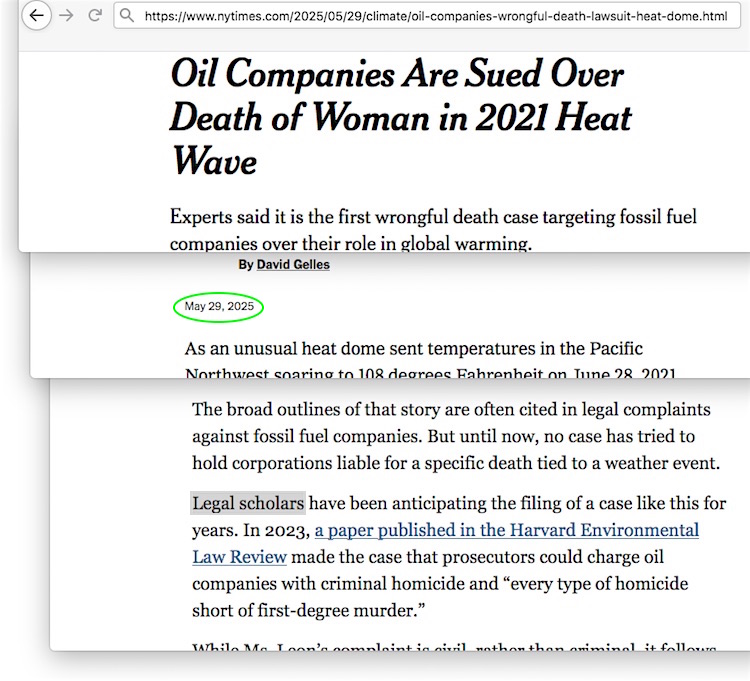Click the magnifier icon in the address bar
750x681 pixels.
[127, 16]
